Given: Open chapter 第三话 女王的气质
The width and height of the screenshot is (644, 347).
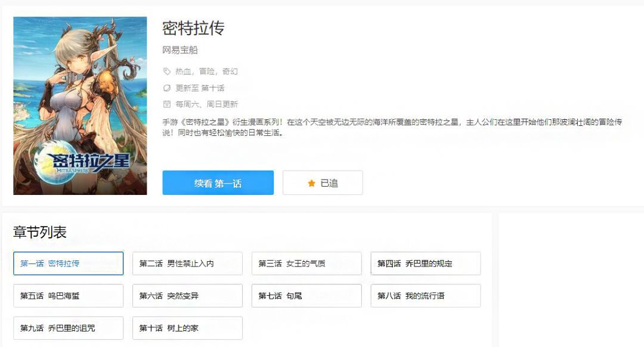Looking at the screenshot, I should 306,263.
